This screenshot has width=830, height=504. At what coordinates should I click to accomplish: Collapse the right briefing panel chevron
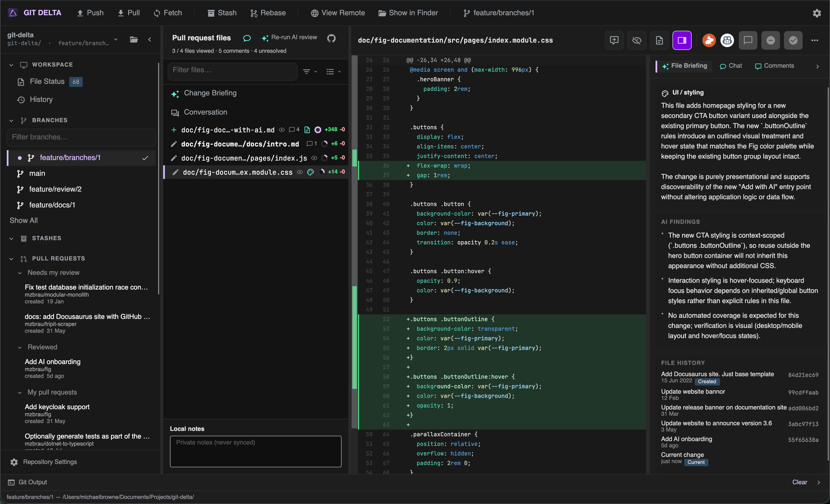817,66
